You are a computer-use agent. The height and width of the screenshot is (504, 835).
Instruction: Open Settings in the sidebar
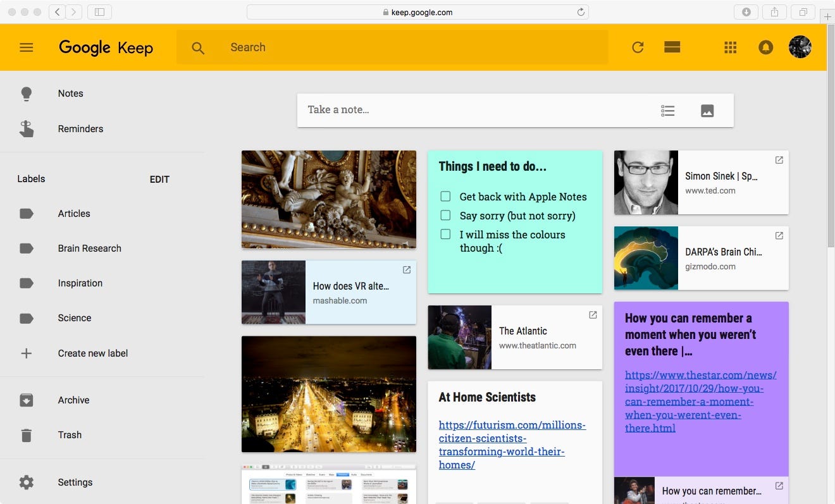(x=75, y=482)
